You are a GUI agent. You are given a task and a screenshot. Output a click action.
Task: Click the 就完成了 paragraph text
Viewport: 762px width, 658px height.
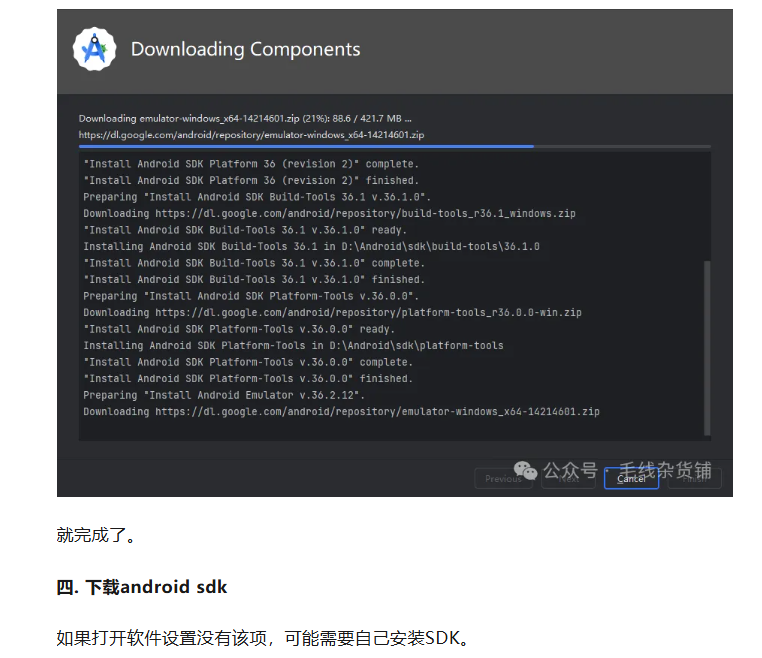click(x=96, y=535)
